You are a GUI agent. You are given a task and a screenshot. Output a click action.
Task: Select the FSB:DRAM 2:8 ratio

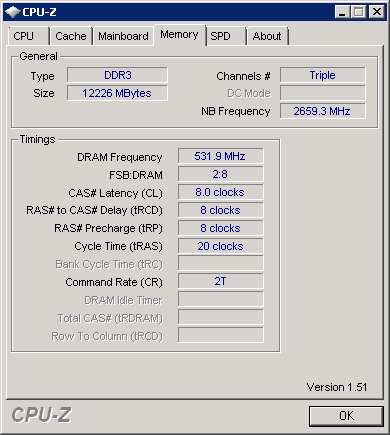[x=220, y=174]
